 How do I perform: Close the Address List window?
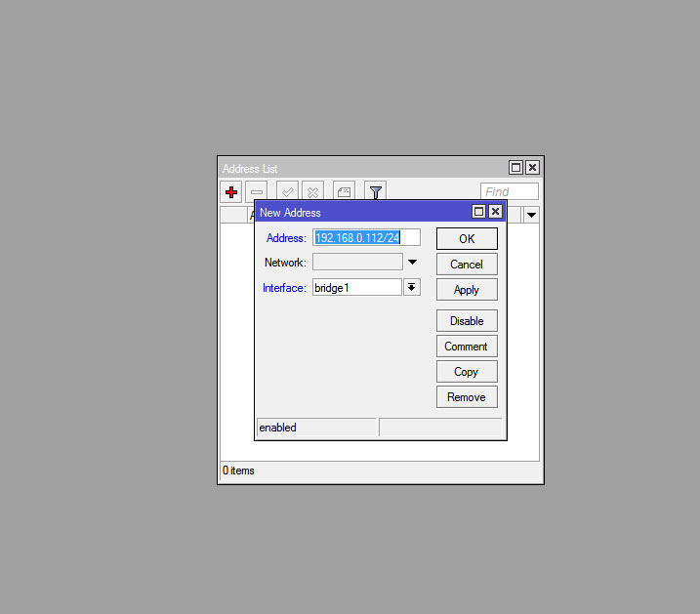tap(532, 168)
